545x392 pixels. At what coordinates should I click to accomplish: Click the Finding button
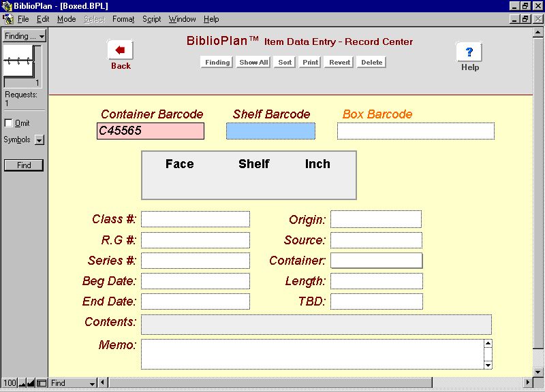217,63
